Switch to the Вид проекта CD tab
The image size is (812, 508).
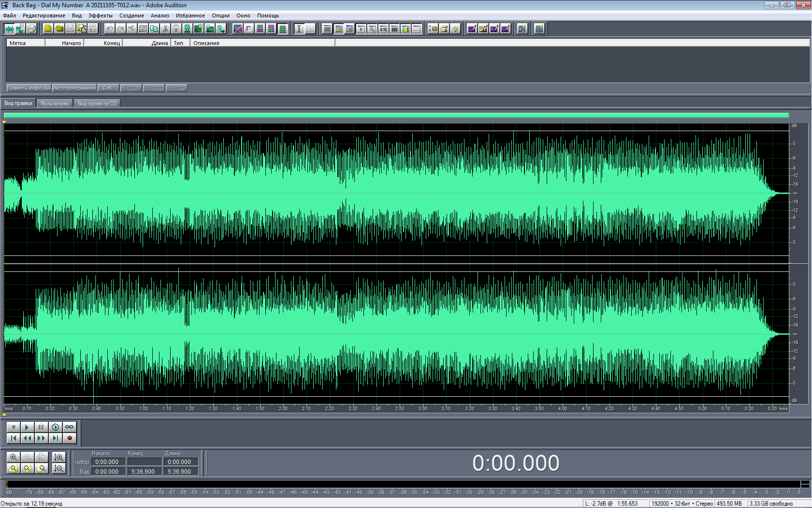pyautogui.click(x=97, y=104)
